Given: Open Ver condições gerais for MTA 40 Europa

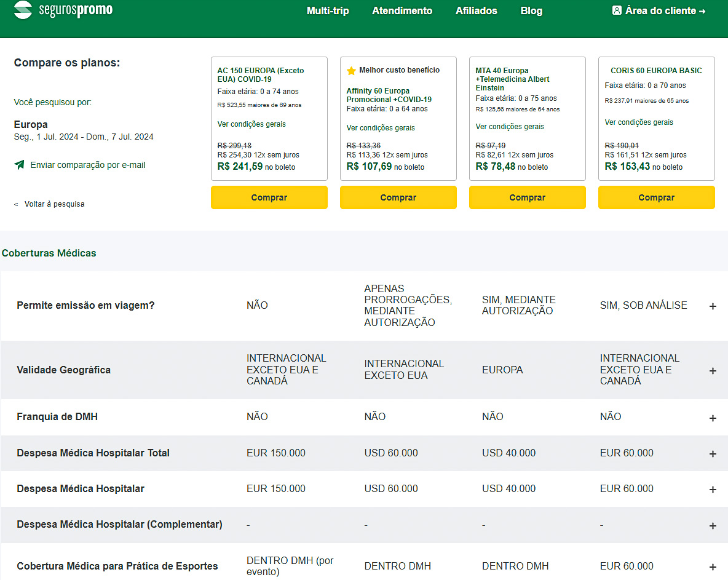Looking at the screenshot, I should pos(510,126).
